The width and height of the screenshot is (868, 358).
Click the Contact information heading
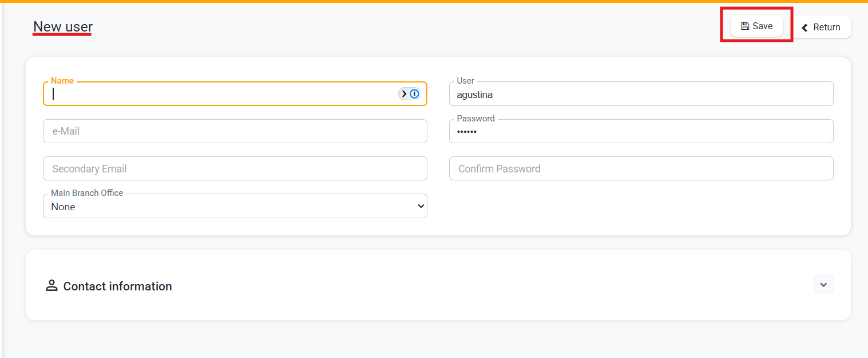click(x=117, y=286)
